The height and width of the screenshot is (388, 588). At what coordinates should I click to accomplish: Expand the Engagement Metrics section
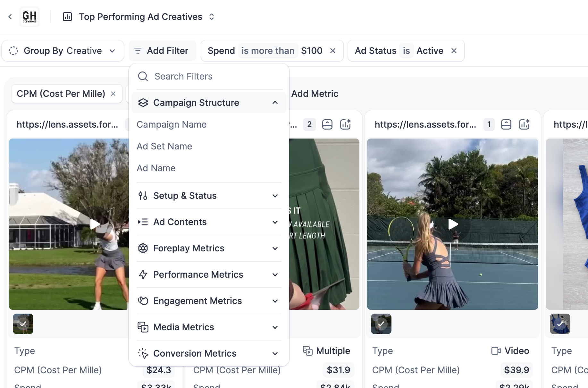click(x=209, y=301)
